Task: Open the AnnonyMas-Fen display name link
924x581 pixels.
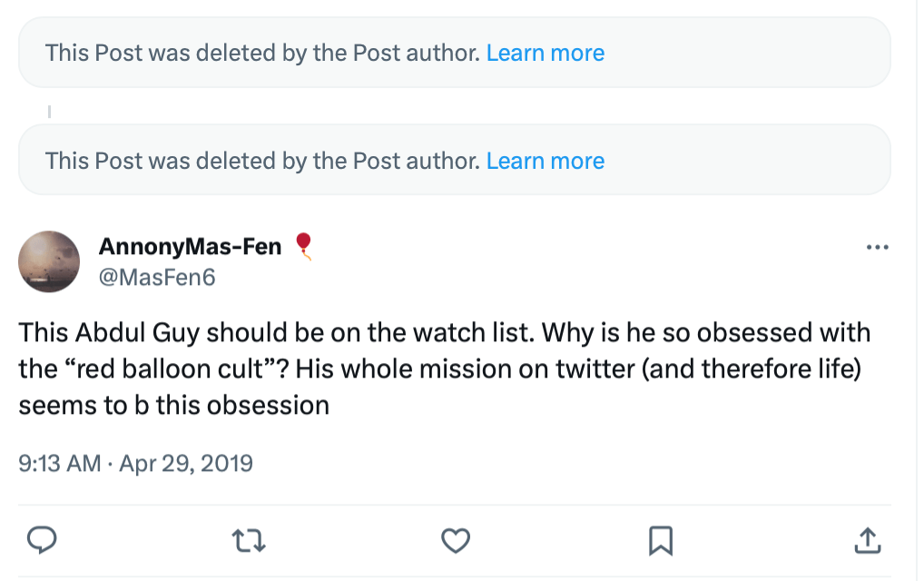Action: pyautogui.click(x=190, y=246)
